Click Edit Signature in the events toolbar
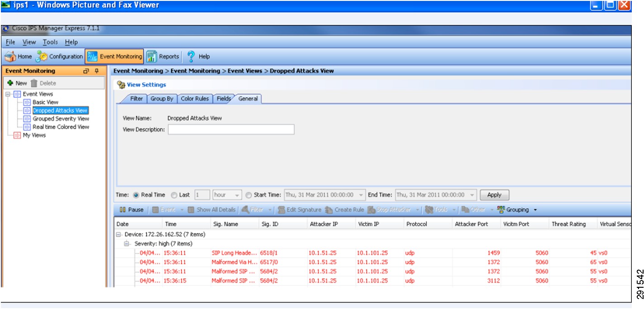 point(299,210)
